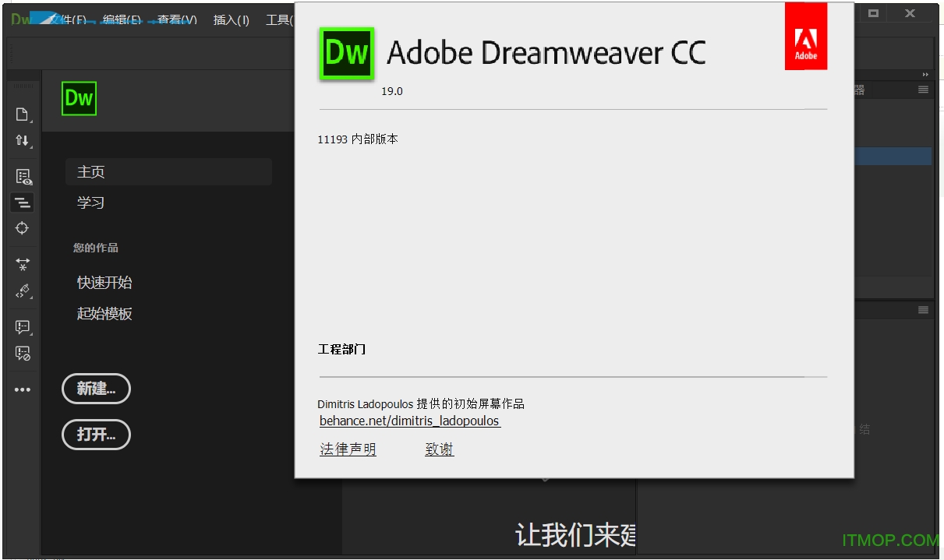The width and height of the screenshot is (944, 560).
Task: Select 起始模板 in the sidebar list
Action: pos(104,313)
